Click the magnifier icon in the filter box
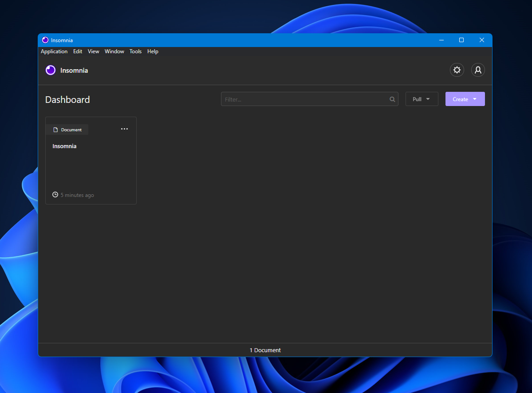This screenshot has width=532, height=393. click(x=392, y=99)
